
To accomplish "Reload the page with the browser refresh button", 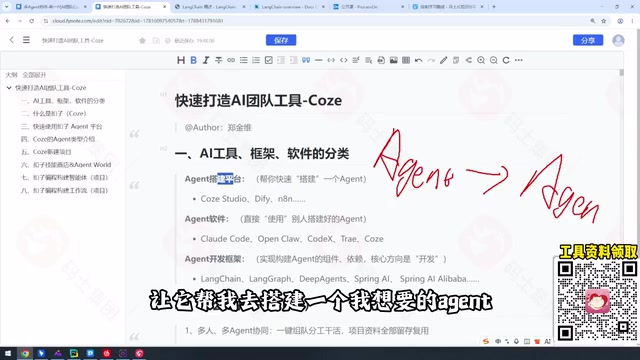I will pos(31,20).
